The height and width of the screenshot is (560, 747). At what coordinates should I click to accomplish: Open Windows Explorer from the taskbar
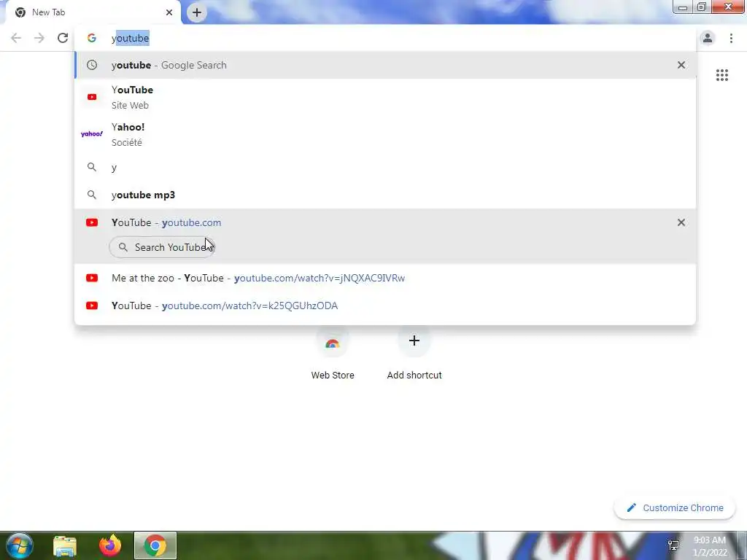65,545
